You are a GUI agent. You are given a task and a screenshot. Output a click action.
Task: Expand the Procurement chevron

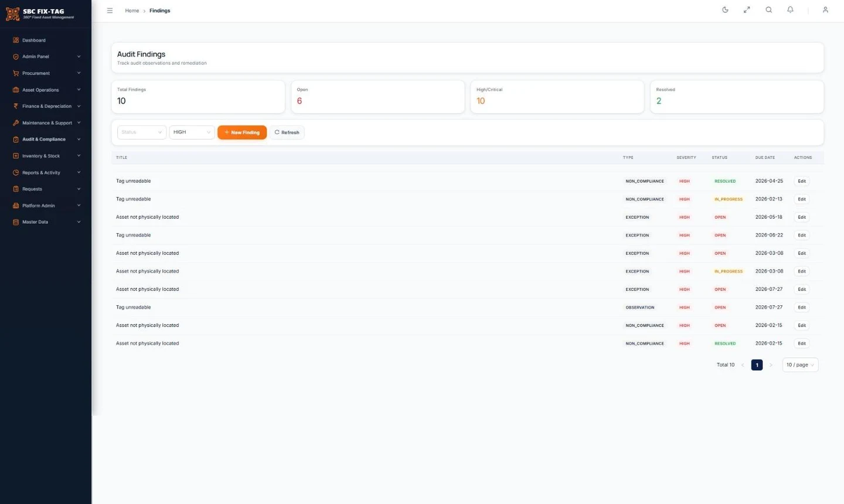(x=79, y=73)
